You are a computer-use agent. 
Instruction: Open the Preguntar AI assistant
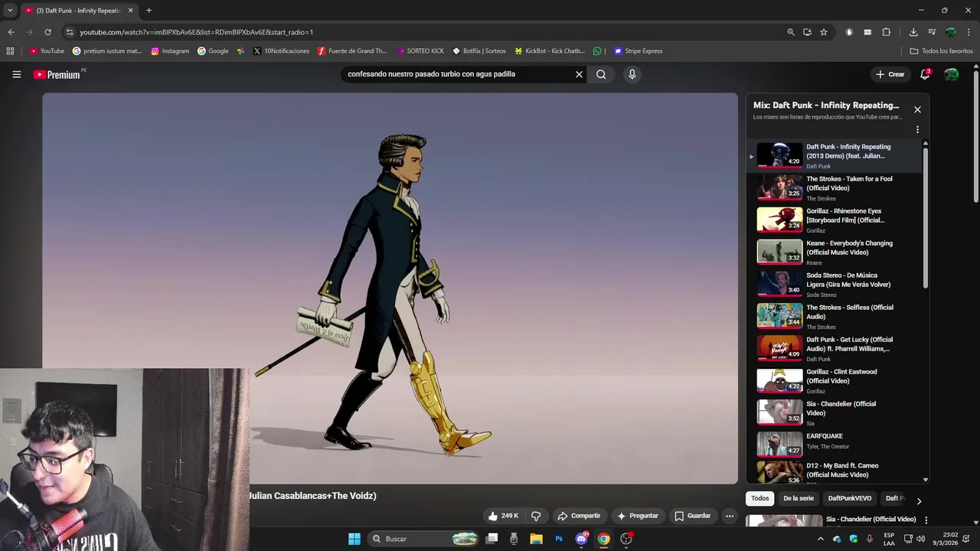(638, 516)
